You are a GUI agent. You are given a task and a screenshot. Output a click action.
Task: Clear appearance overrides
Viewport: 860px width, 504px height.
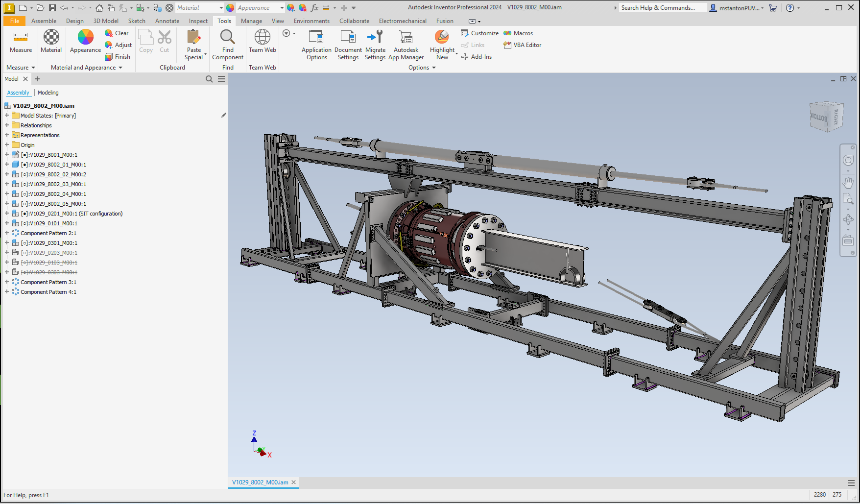tap(117, 33)
